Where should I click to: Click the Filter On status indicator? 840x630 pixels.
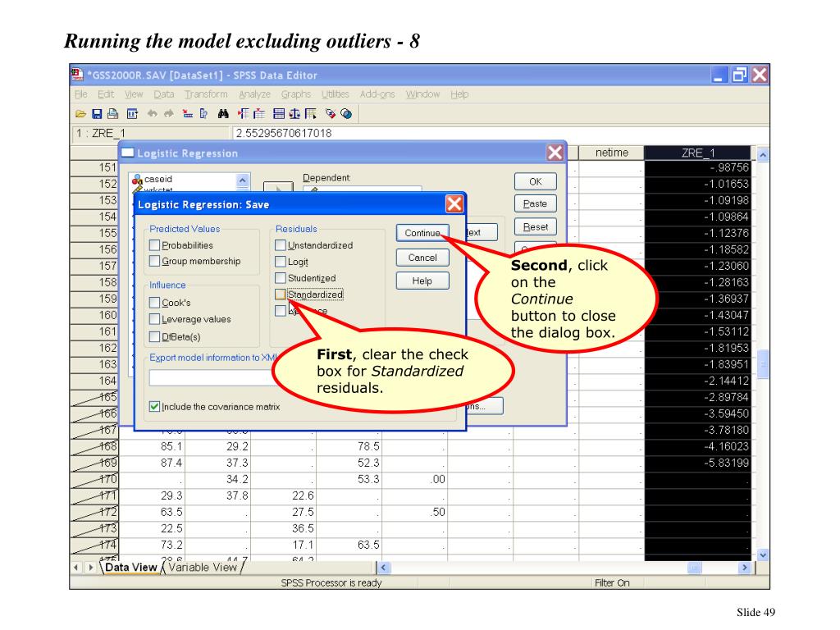[x=612, y=583]
